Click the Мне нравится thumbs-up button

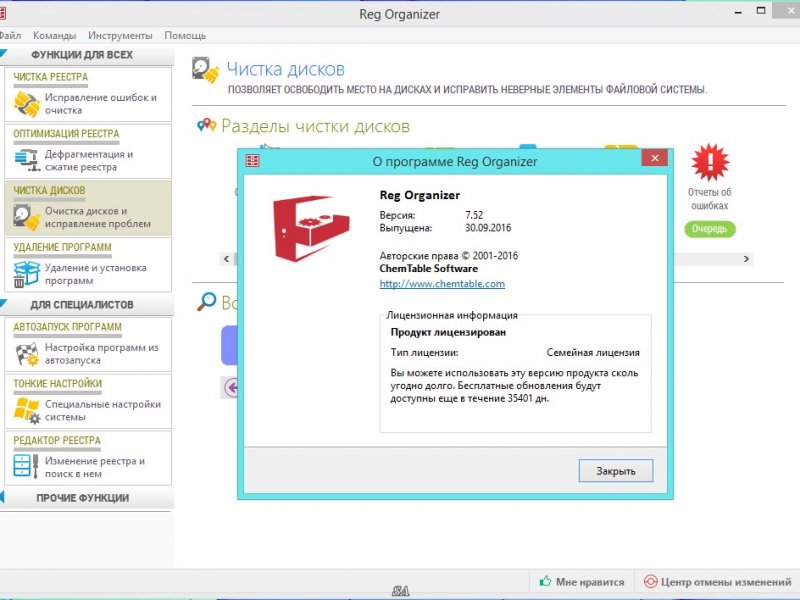582,582
